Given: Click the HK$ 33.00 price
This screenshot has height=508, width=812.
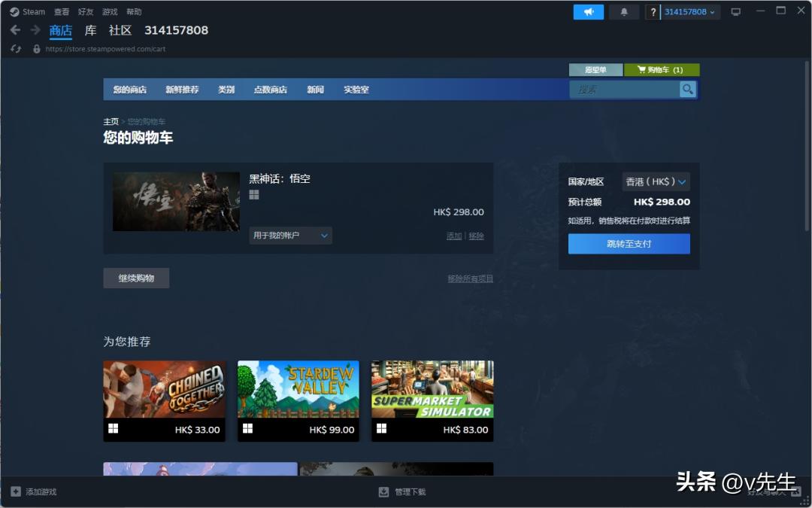Looking at the screenshot, I should point(197,430).
